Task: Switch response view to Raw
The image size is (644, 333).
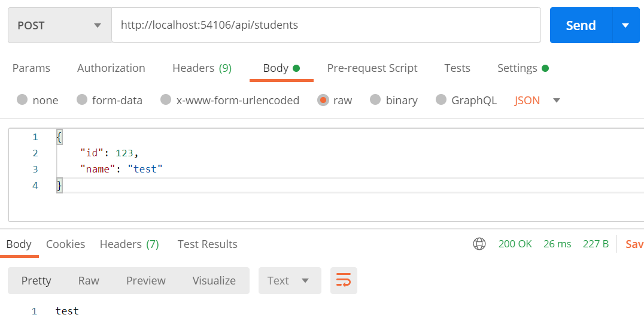Action: (x=89, y=280)
